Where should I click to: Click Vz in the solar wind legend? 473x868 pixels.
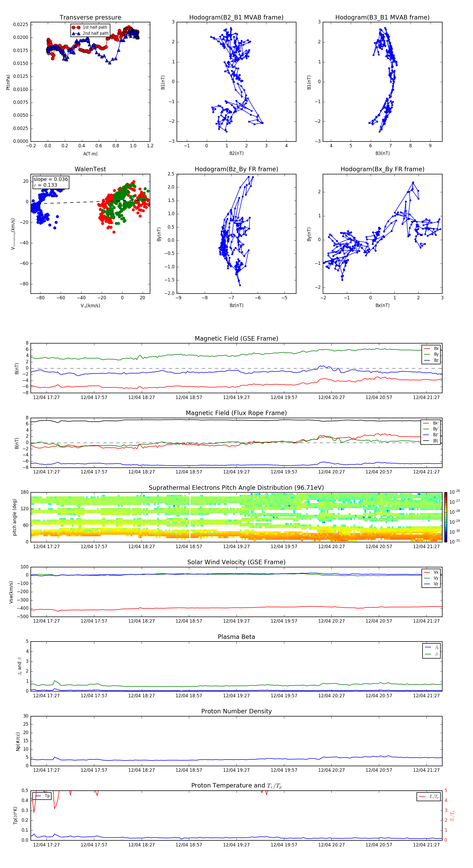(x=431, y=584)
